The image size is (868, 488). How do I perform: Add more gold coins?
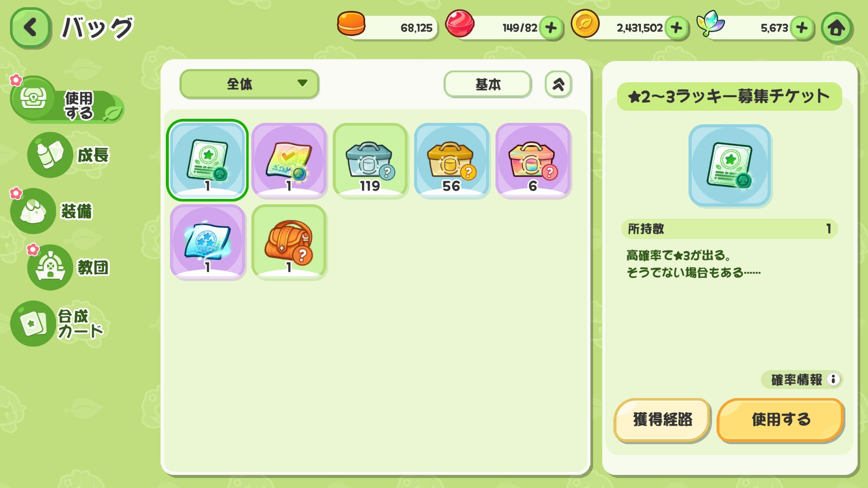[x=676, y=28]
